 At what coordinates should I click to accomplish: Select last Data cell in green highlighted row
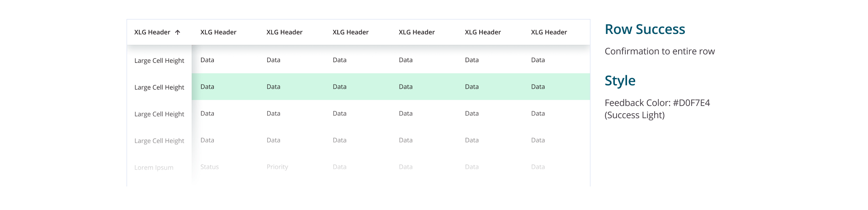pyautogui.click(x=538, y=86)
